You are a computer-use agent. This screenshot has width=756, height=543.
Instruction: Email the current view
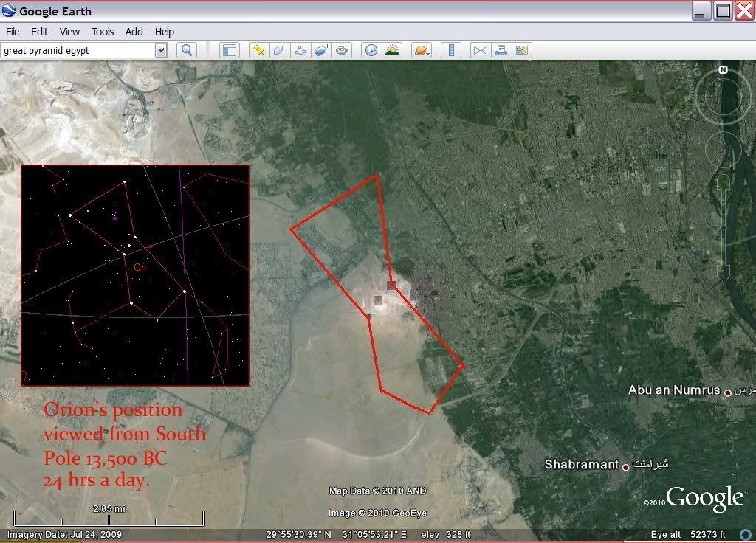[481, 50]
